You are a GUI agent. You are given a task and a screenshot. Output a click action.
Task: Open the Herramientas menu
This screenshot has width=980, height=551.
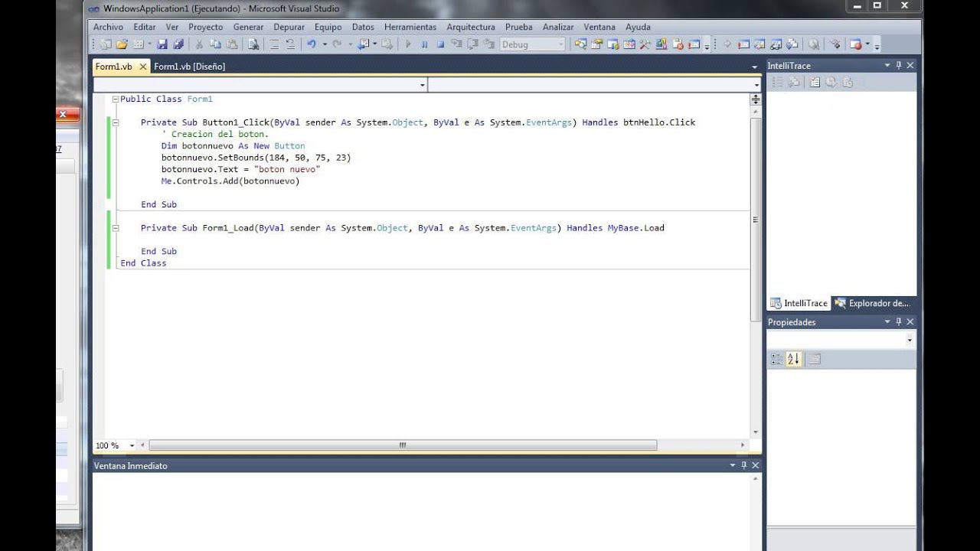[x=410, y=27]
